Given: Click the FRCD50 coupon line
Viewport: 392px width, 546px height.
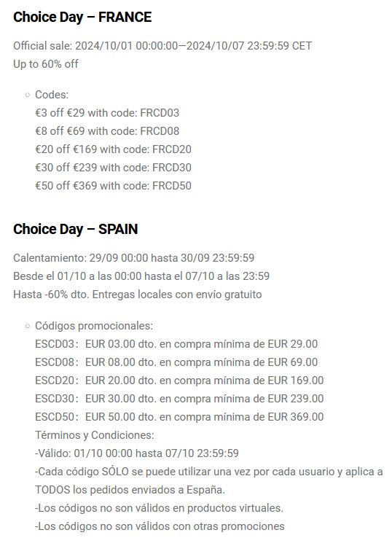Looking at the screenshot, I should 113,186.
